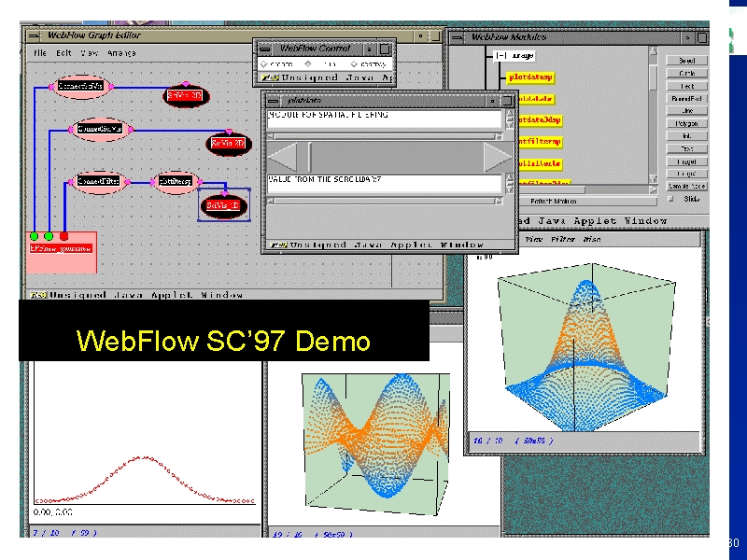Click the applet warning icon in WebFlow Control
This screenshot has height=560, width=747.
click(269, 77)
